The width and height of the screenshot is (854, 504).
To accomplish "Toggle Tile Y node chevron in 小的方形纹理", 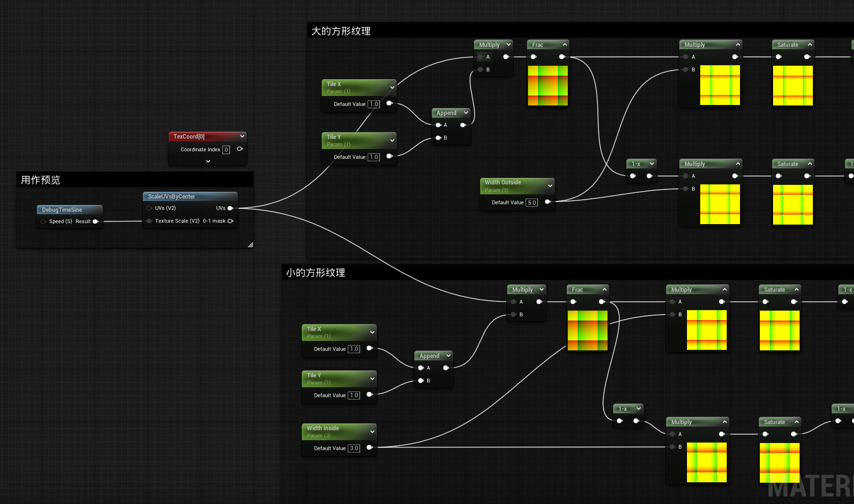I will pos(372,379).
